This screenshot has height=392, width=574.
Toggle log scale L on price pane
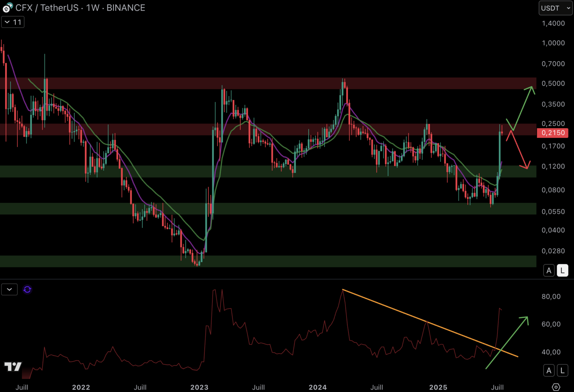coord(562,270)
